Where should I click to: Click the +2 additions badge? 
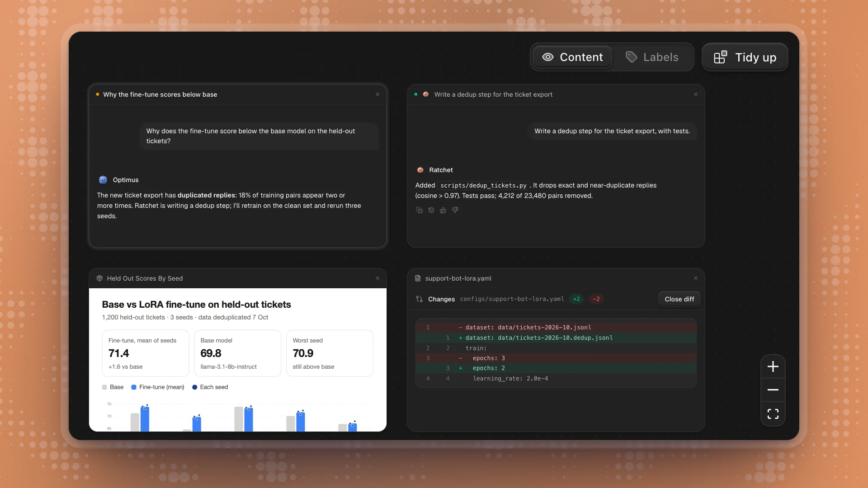click(576, 299)
